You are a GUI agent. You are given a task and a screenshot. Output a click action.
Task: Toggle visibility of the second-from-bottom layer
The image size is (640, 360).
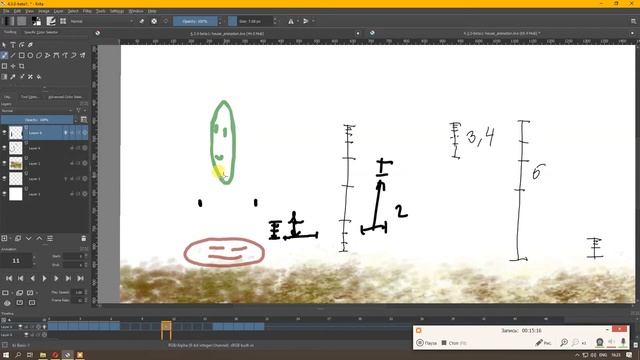4,178
